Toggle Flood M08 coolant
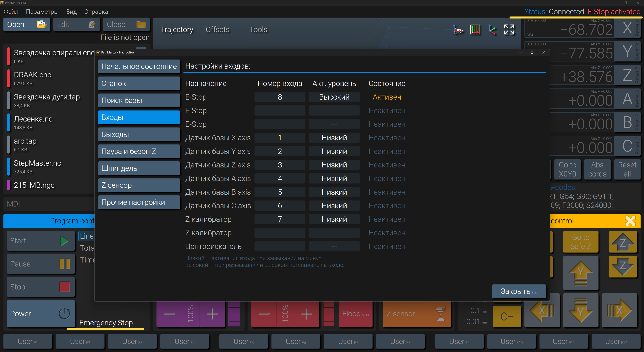This screenshot has height=352, width=644. tap(355, 314)
